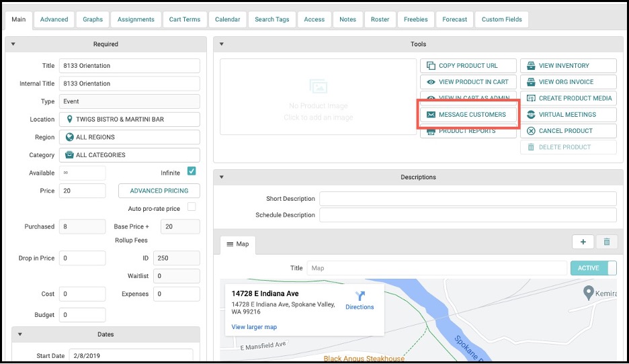629x364 pixels.
Task: Collapse the Dates section
Action: pyautogui.click(x=19, y=334)
